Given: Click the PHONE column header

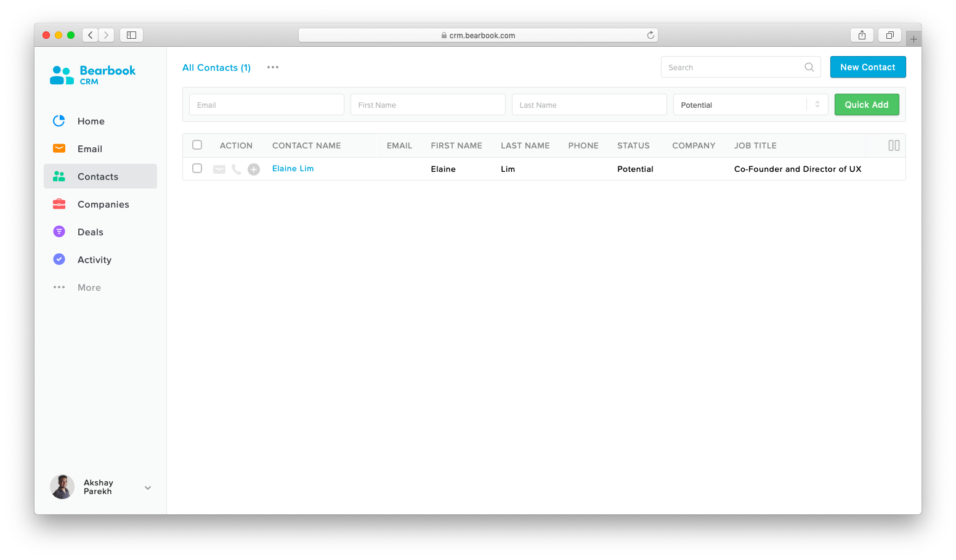Looking at the screenshot, I should point(583,145).
